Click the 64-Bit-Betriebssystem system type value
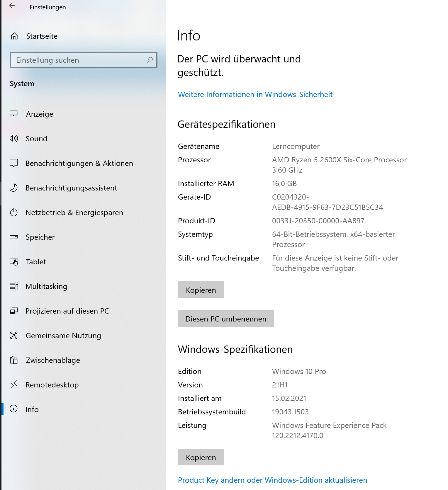The image size is (448, 490). coord(333,239)
